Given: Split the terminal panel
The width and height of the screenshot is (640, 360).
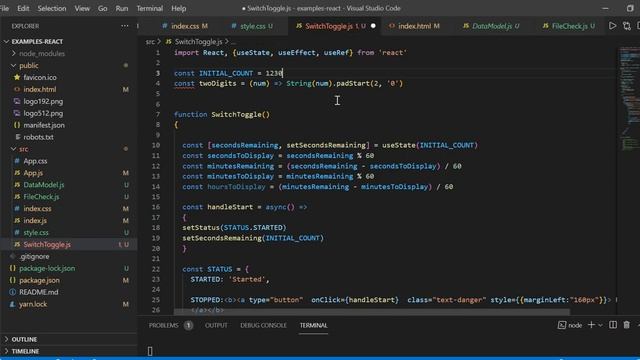Looking at the screenshot, I should click(x=613, y=325).
